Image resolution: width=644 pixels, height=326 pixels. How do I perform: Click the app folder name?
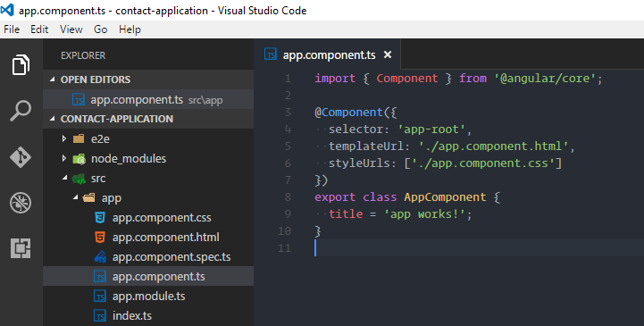[x=112, y=198]
